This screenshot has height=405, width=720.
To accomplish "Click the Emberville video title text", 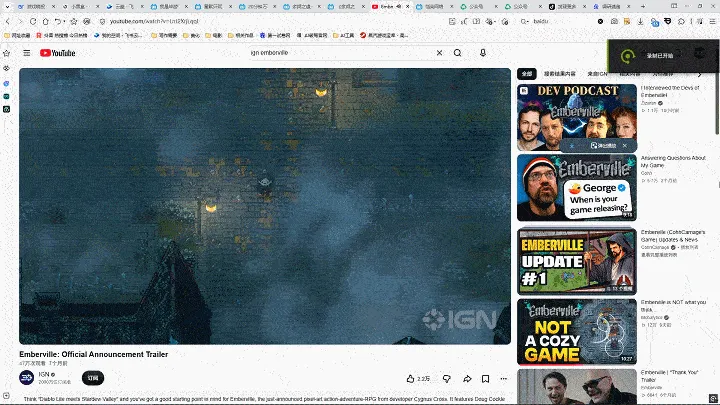I will click(x=94, y=354).
